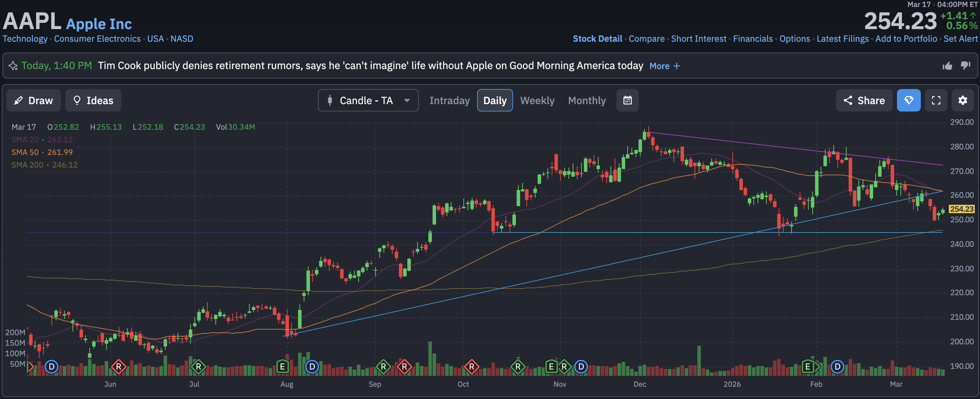The width and height of the screenshot is (980, 399).
Task: Switch to Weekly timeframe tab
Action: coord(537,101)
